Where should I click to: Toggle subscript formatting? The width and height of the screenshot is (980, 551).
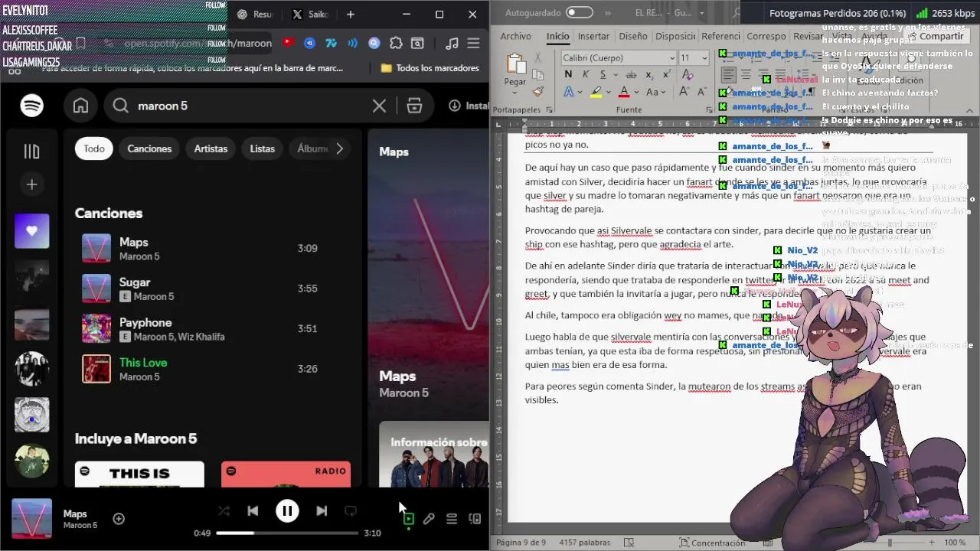650,74
